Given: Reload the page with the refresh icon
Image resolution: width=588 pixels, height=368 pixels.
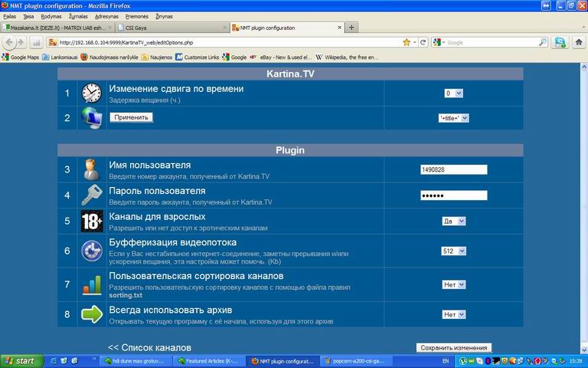Looking at the screenshot, I should point(423,42).
